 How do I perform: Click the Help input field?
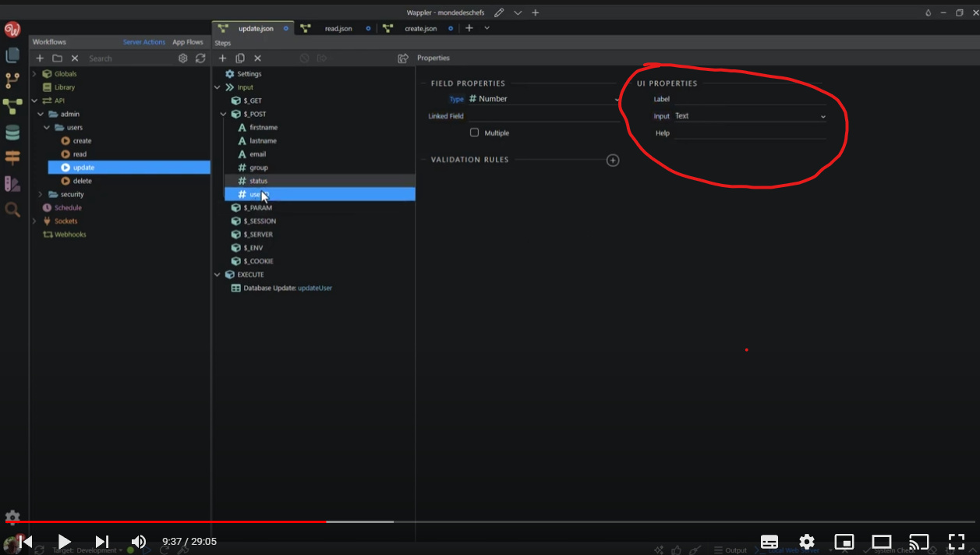pos(749,133)
